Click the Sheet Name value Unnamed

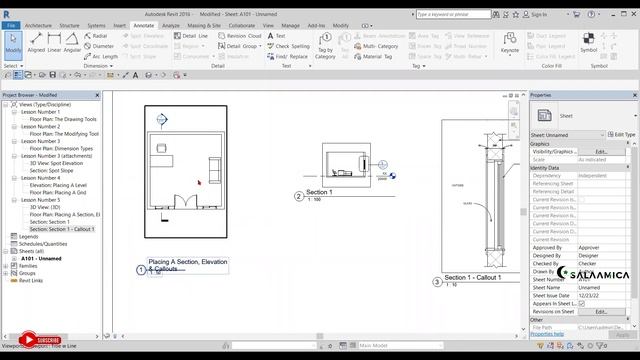point(601,288)
